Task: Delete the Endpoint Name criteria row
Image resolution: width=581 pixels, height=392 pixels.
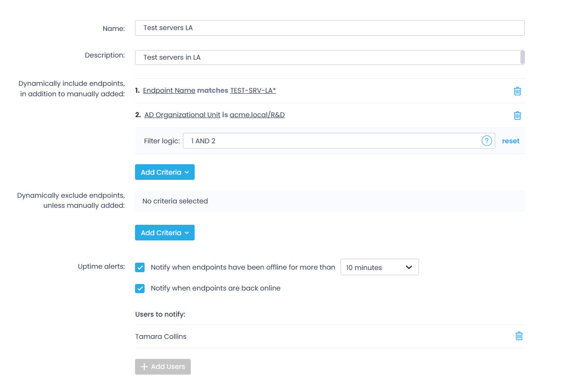Action: tap(517, 91)
